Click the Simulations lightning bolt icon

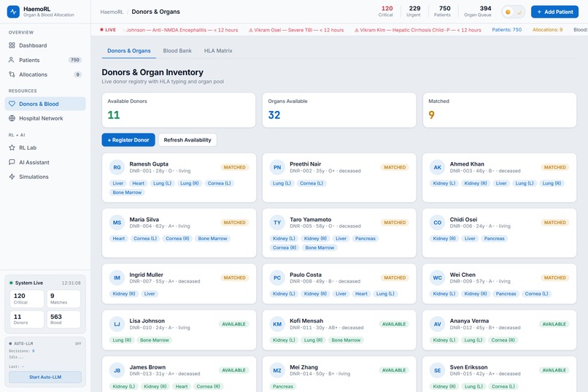pos(12,177)
